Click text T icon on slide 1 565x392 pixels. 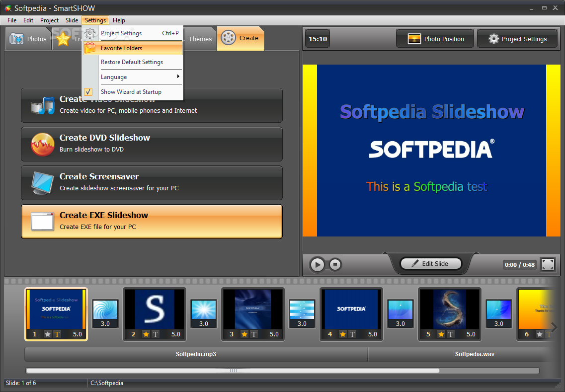pos(57,334)
